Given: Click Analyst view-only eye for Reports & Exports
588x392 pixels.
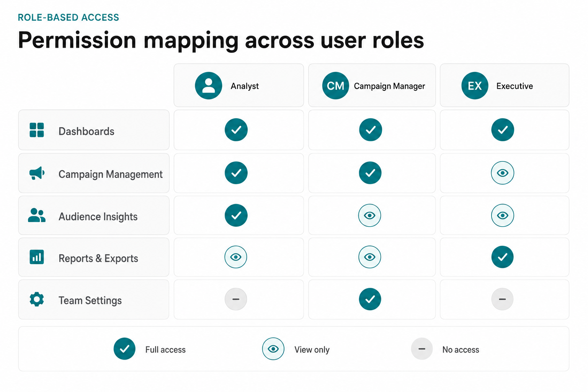Looking at the screenshot, I should [236, 257].
